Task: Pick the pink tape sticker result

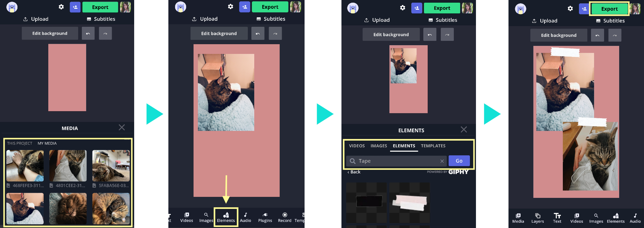Action: point(409,202)
